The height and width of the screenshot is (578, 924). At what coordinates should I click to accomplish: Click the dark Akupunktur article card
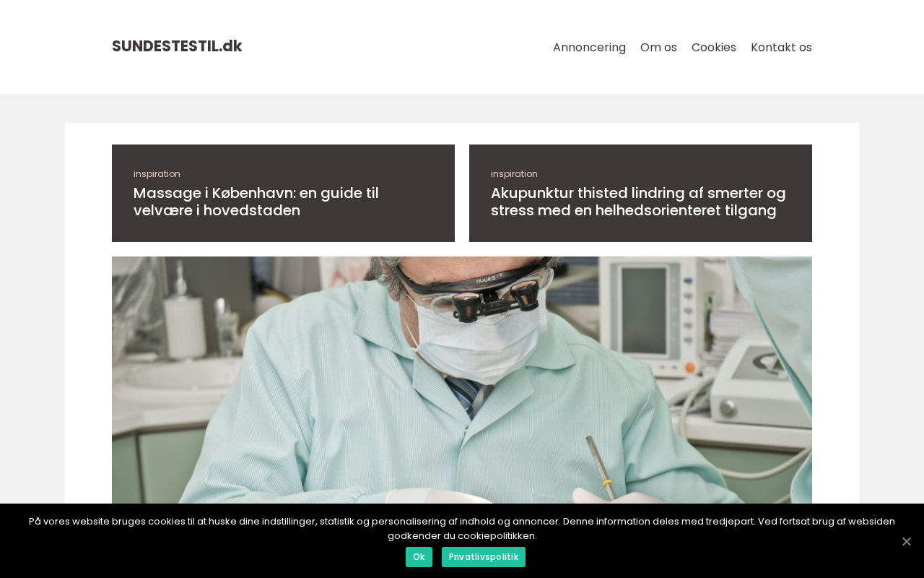pyautogui.click(x=640, y=193)
